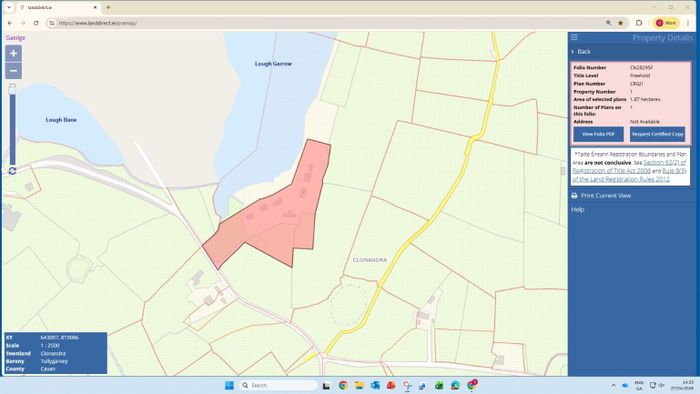Click the map zoom level slider
The height and width of the screenshot is (394, 700).
12,124
